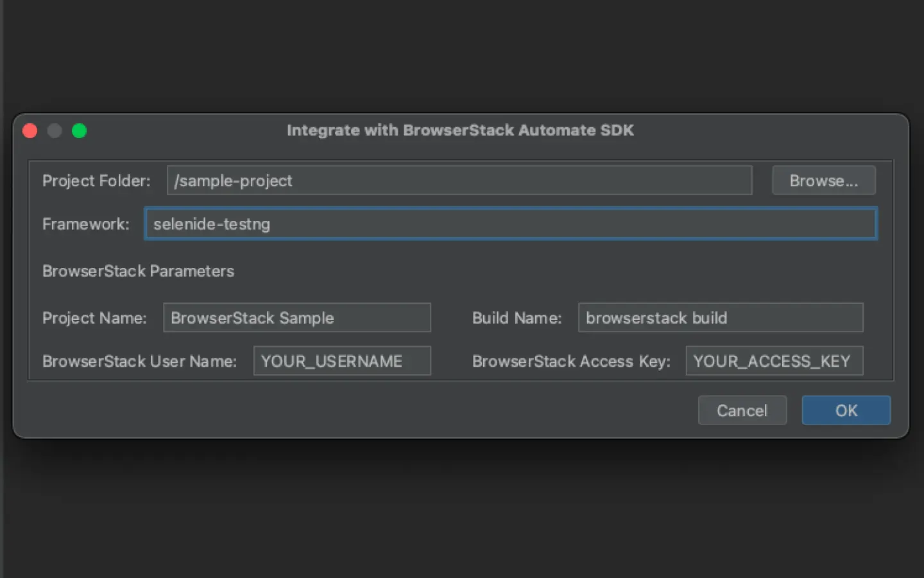
Task: Click the "Project Name:" label
Action: point(94,318)
